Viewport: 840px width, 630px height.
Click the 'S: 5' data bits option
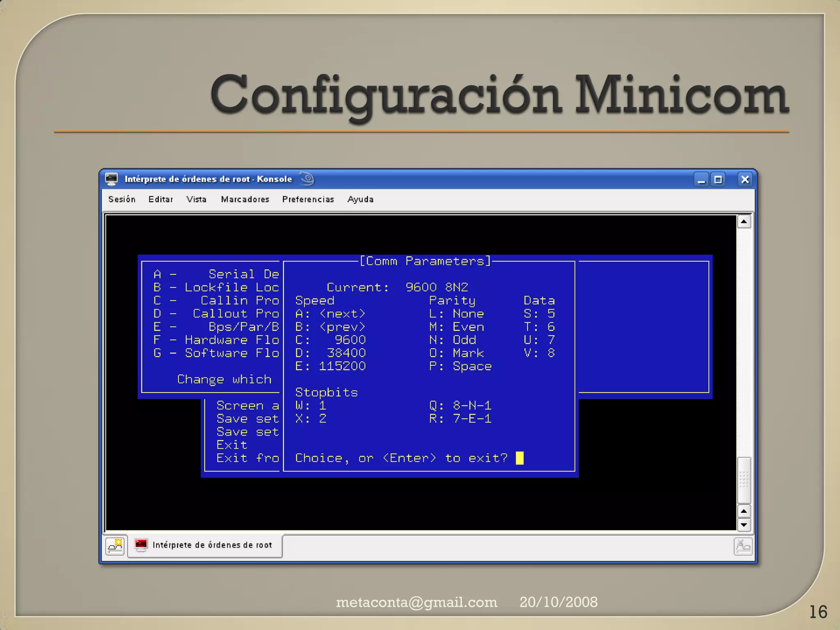pos(539,314)
